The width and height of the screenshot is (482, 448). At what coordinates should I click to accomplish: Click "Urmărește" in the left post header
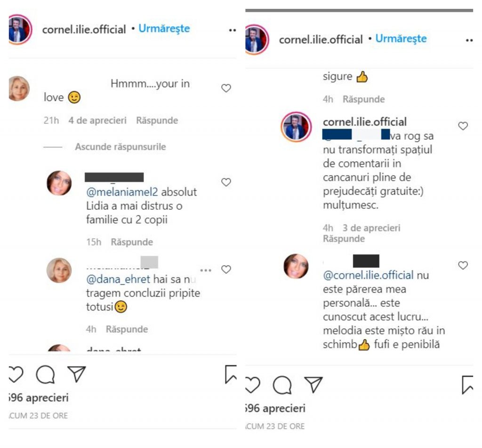tap(164, 29)
